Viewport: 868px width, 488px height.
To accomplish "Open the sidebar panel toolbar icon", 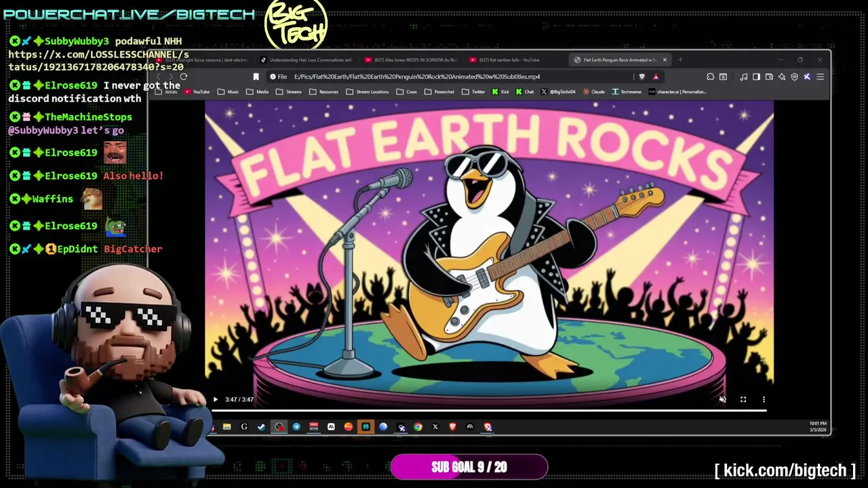I will pos(756,77).
